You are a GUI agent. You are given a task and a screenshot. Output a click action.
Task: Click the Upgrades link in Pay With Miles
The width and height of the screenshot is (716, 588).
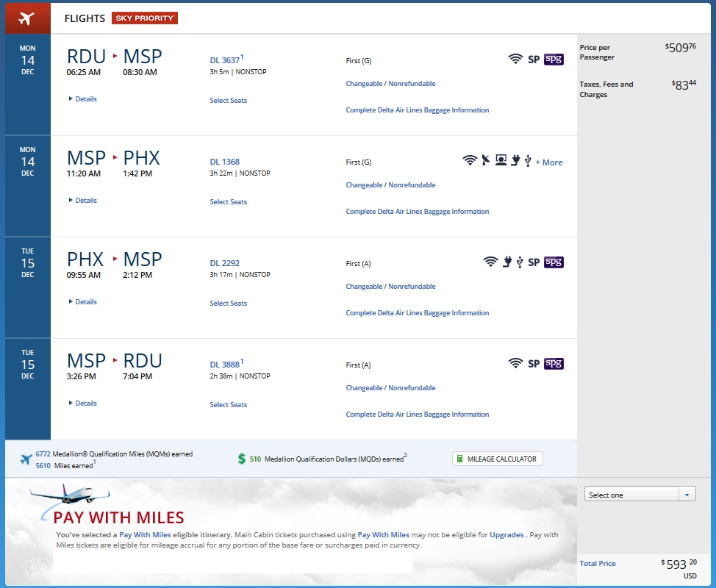point(508,535)
